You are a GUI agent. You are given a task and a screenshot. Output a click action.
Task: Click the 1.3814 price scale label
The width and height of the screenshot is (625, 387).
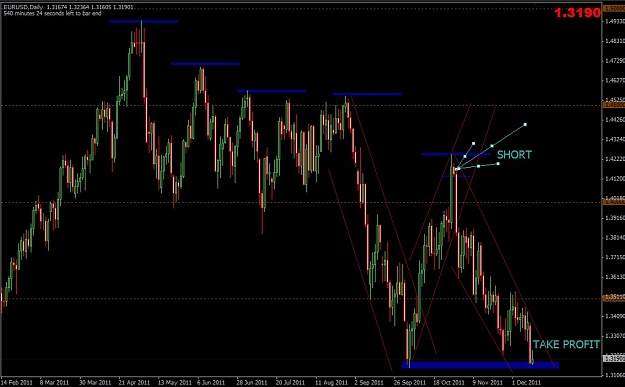tap(615, 238)
